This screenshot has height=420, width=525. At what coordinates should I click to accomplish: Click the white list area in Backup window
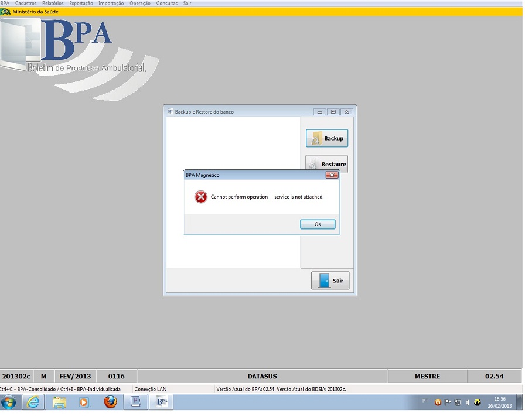tap(233, 193)
